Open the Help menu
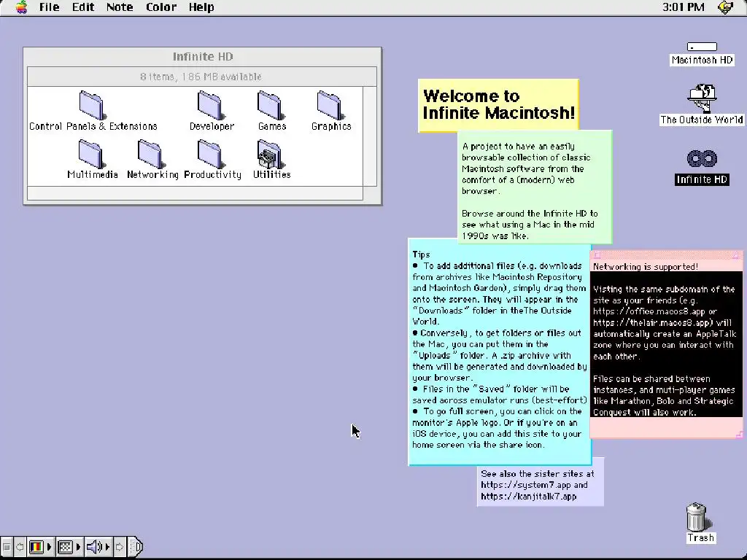This screenshot has width=747, height=560. (201, 7)
